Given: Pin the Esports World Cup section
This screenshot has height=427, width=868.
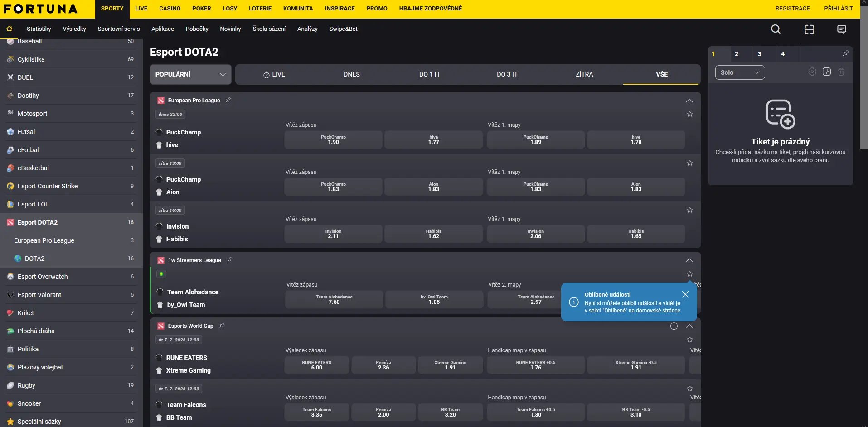Looking at the screenshot, I should (222, 326).
